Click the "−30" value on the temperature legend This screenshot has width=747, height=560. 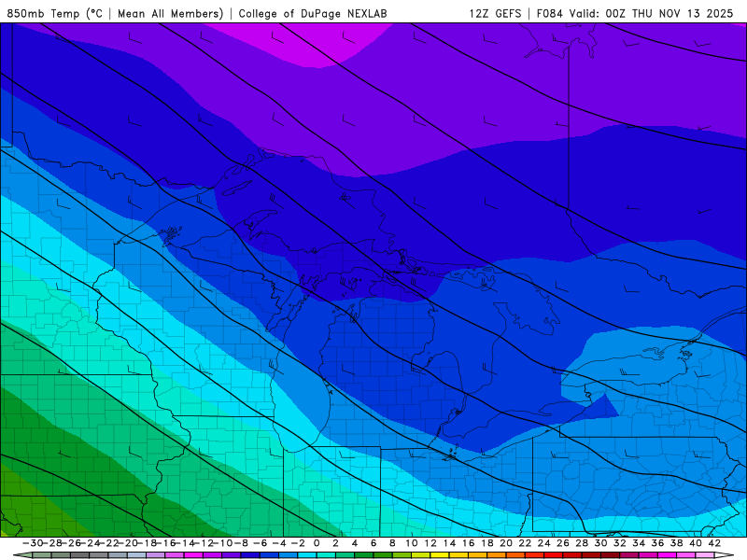pos(33,543)
